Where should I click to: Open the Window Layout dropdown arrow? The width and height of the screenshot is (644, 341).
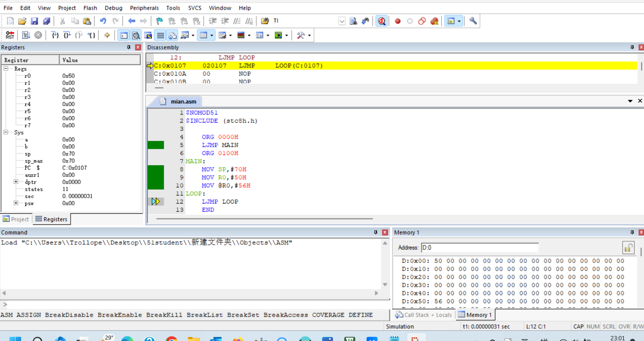459,21
